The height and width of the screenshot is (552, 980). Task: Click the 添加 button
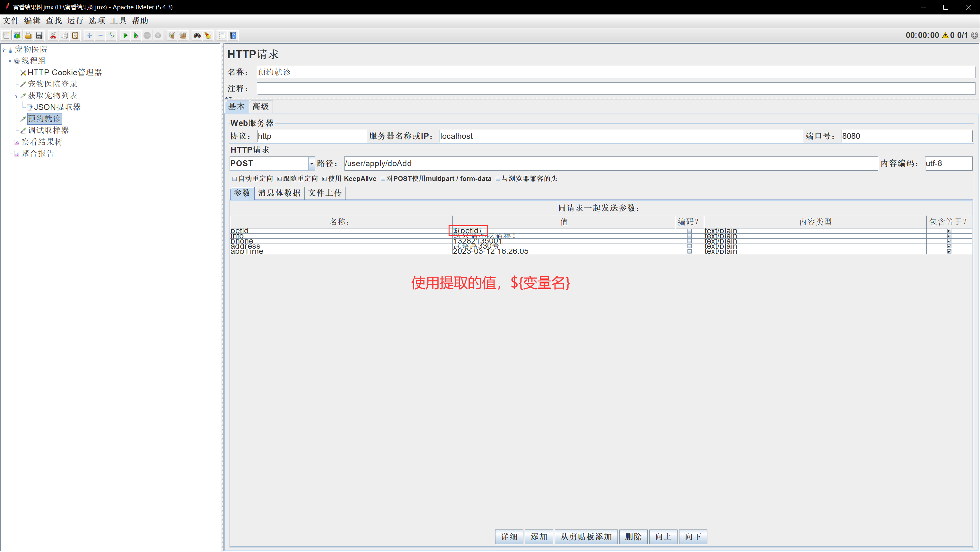tap(539, 537)
